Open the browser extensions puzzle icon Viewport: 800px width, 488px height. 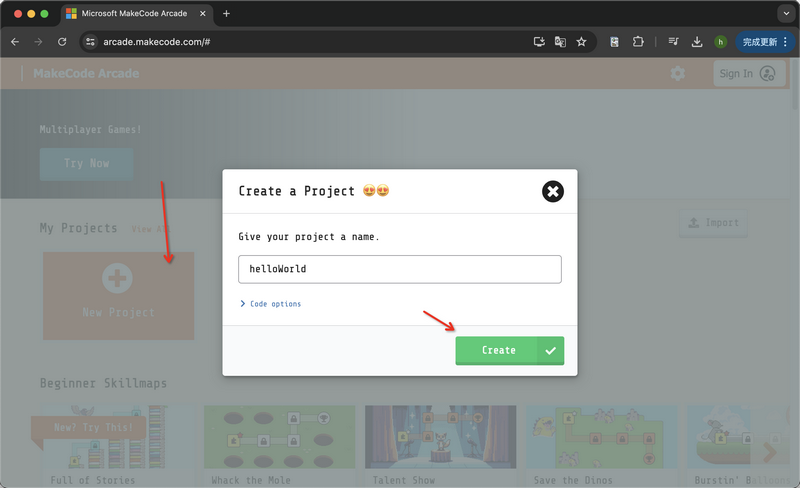point(638,42)
